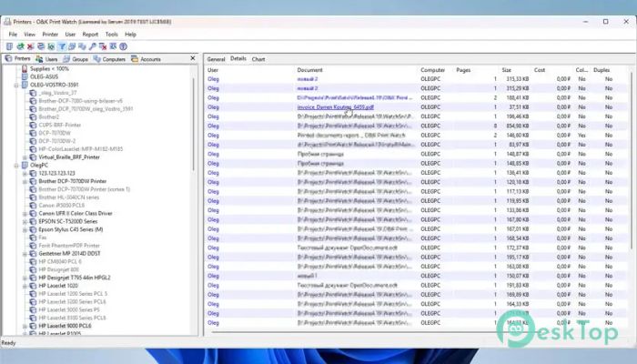Open the View menu
Viewport: 637px width, 364px height.
(x=30, y=35)
